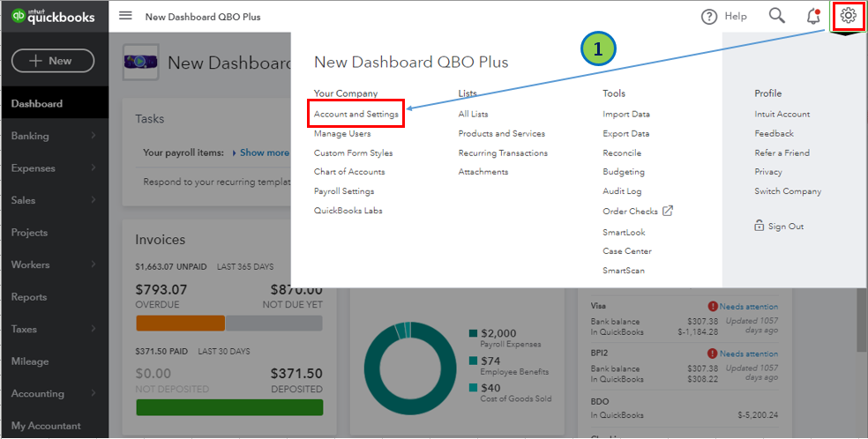Click the $2,000 Payroll Expenses legend swatch
This screenshot has width=868, height=439.
pos(473,333)
